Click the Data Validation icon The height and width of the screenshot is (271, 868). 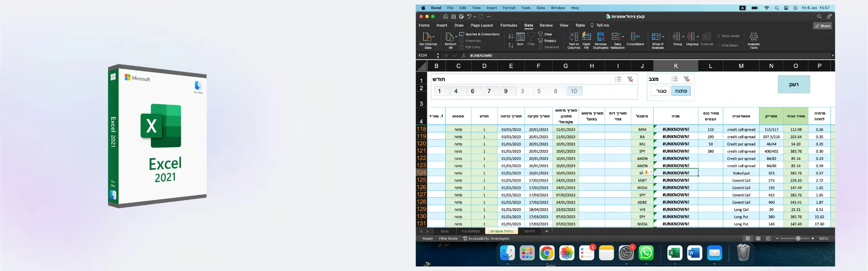tap(616, 37)
